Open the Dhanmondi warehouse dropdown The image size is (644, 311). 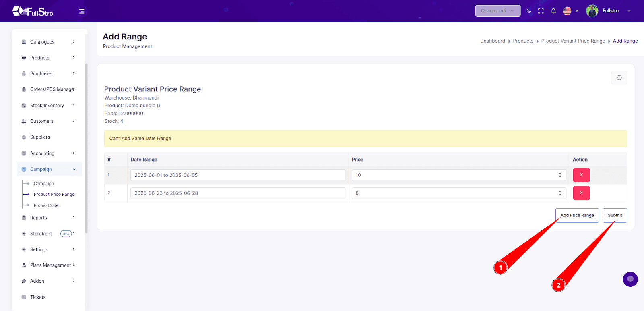[497, 11]
